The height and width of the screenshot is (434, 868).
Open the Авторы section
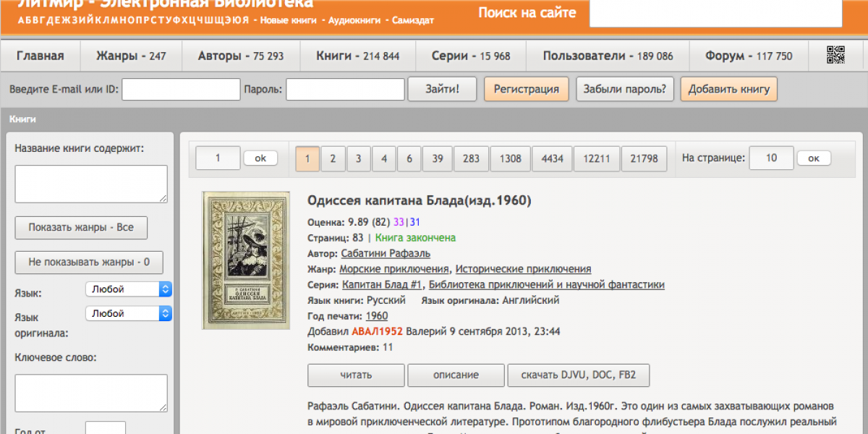tap(241, 56)
